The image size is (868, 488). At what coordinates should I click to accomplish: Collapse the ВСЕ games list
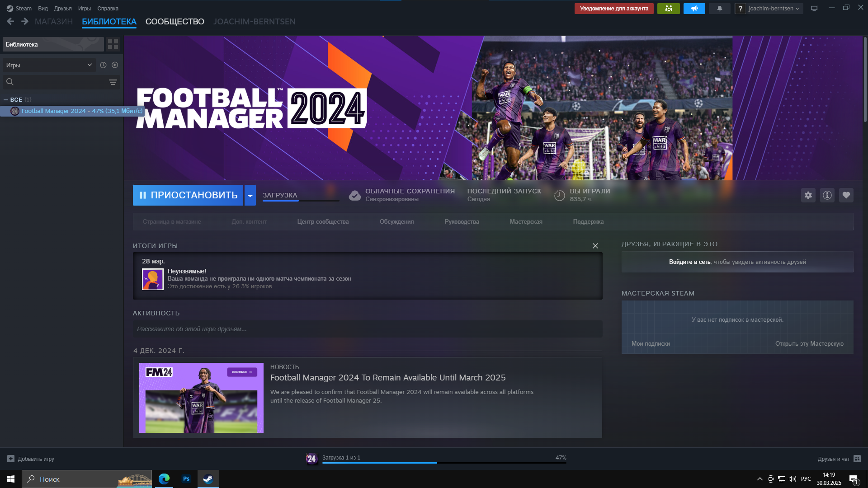(6, 100)
